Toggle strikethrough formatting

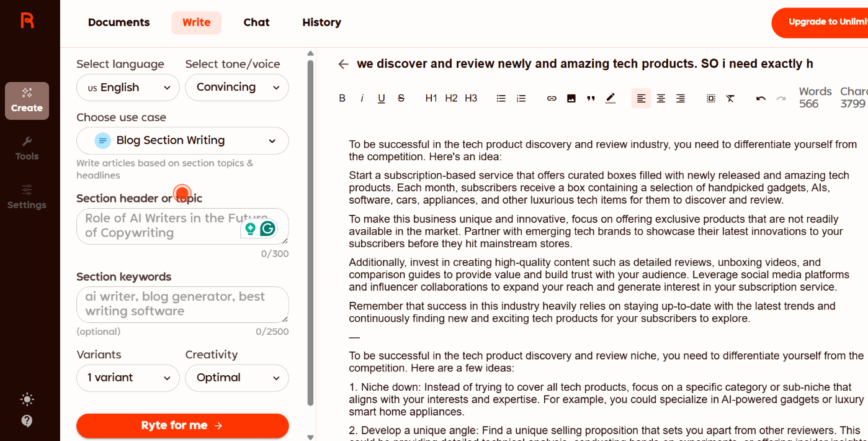401,98
